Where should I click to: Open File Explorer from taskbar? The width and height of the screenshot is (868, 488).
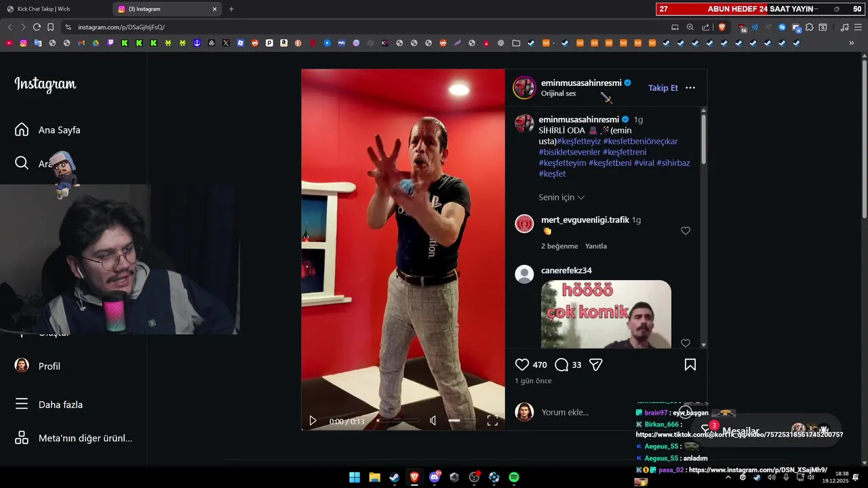374,477
